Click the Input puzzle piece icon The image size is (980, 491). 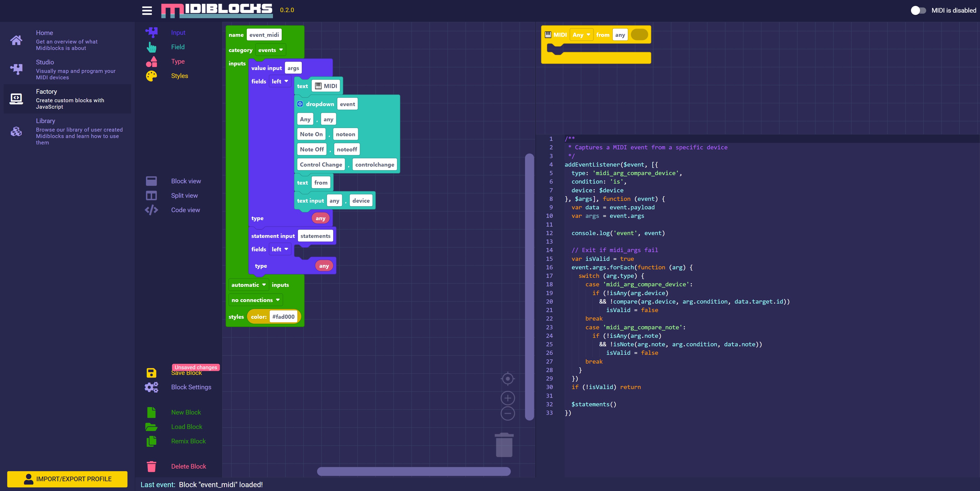[x=151, y=33]
